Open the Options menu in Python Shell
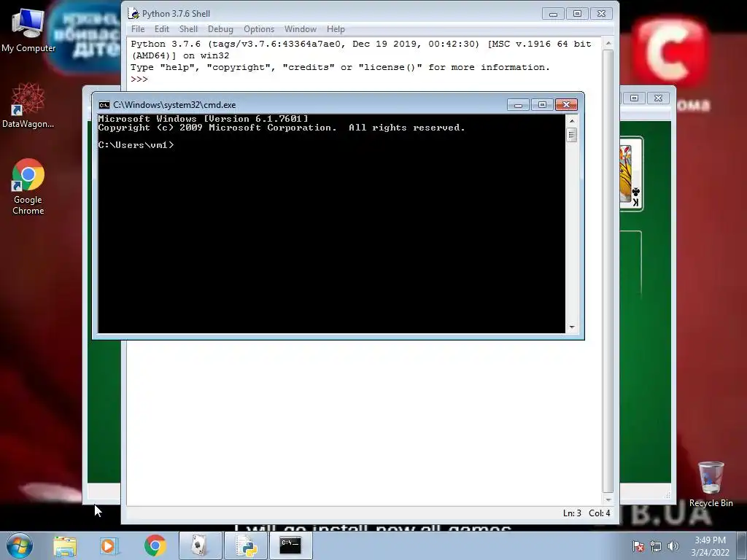 259,29
